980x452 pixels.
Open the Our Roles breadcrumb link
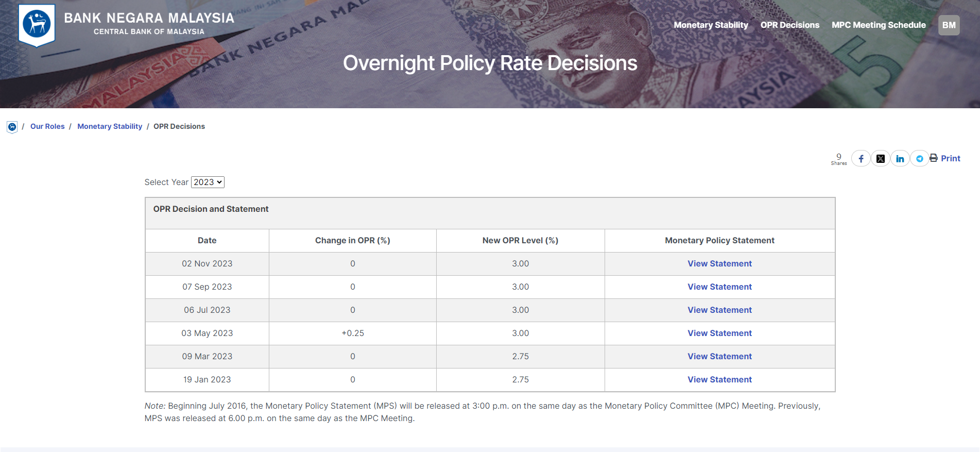pos(47,127)
